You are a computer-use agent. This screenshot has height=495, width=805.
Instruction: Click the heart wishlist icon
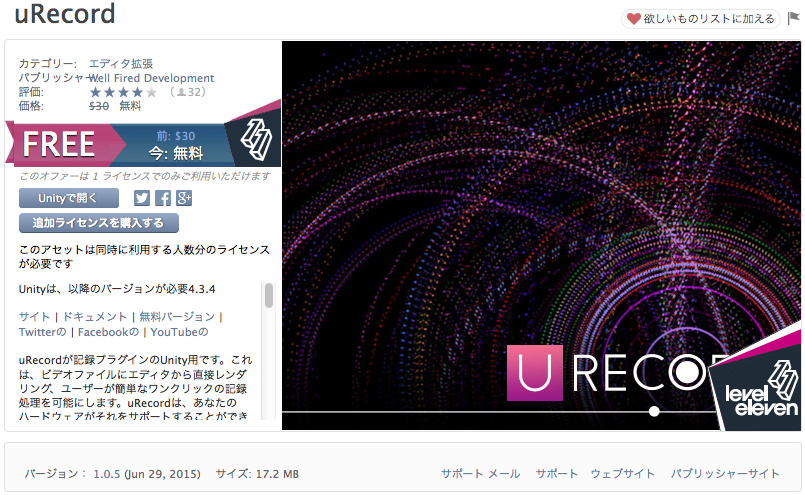(634, 19)
